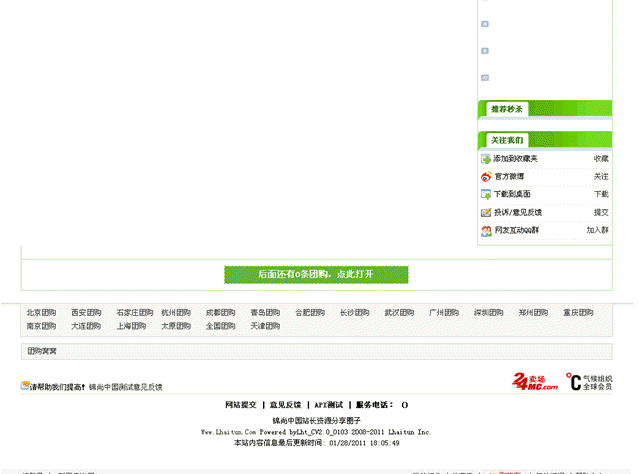
Task: Click the 关注 link for Weibo
Action: point(600,177)
